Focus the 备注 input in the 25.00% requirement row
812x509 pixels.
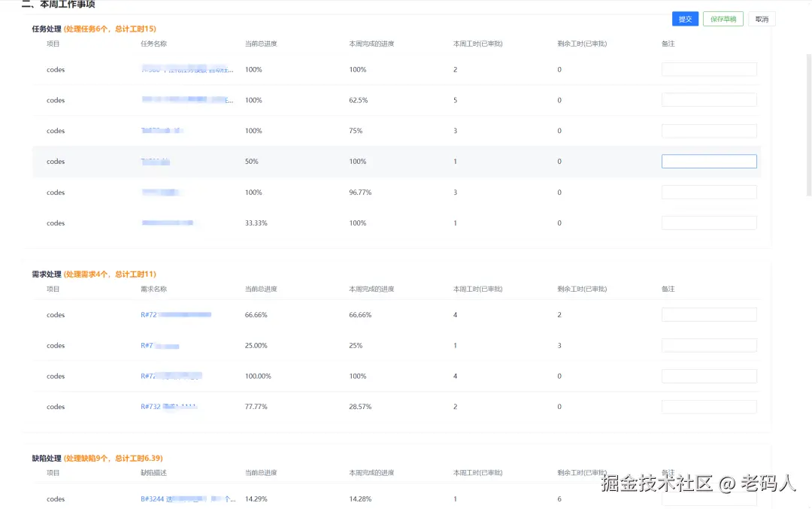click(x=709, y=345)
